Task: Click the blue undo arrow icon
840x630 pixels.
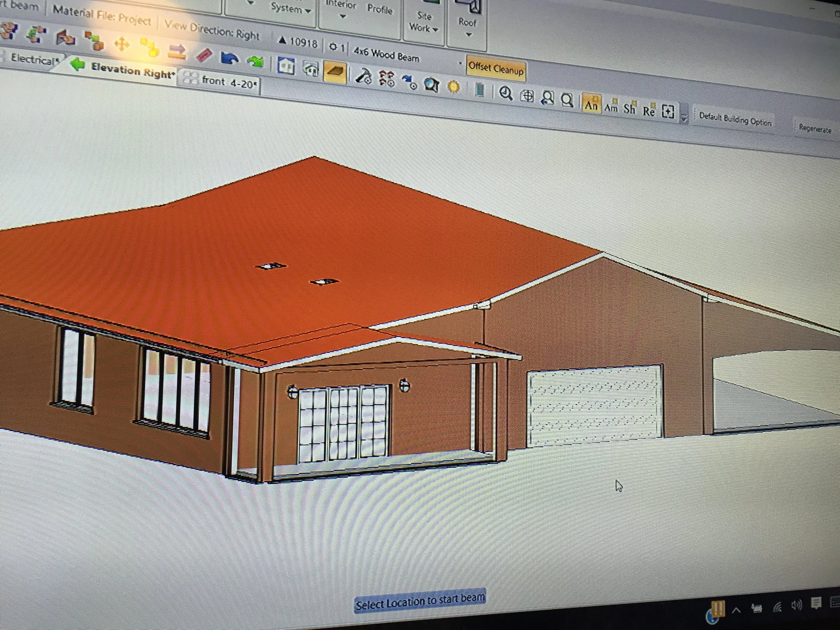Action: pos(229,59)
